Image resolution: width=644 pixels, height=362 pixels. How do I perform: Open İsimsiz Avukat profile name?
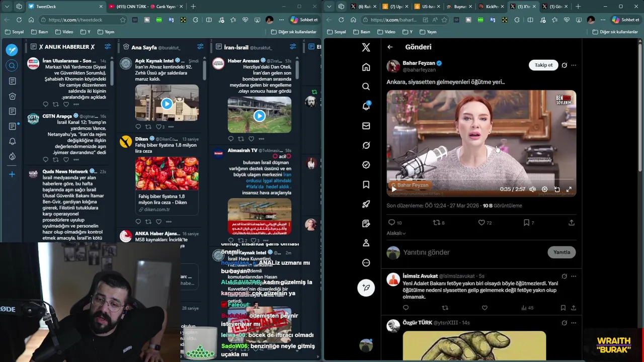coord(420,276)
